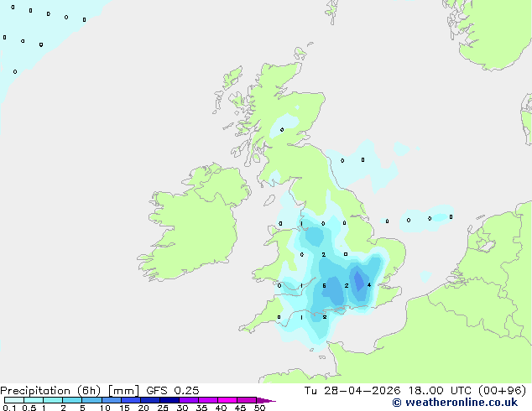Click the (00+96) forecast hour label
This screenshot has width=532, height=411.
tap(502, 390)
